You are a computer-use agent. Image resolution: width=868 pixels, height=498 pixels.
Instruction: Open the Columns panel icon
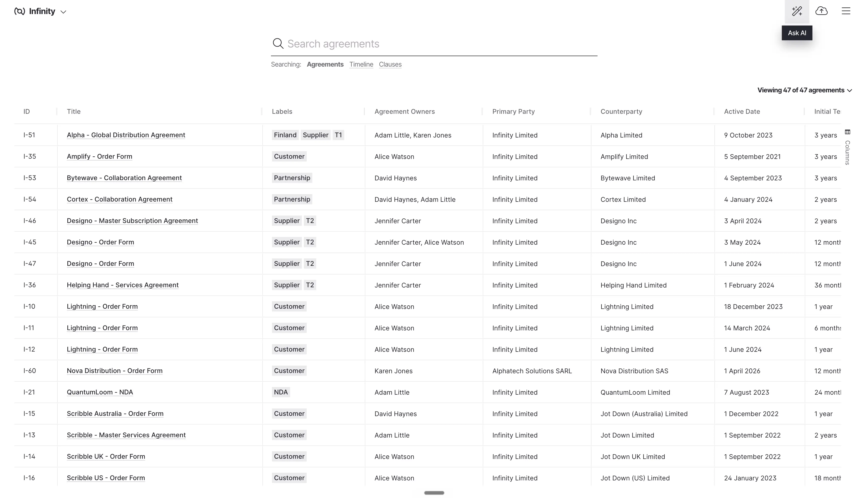[x=848, y=132]
